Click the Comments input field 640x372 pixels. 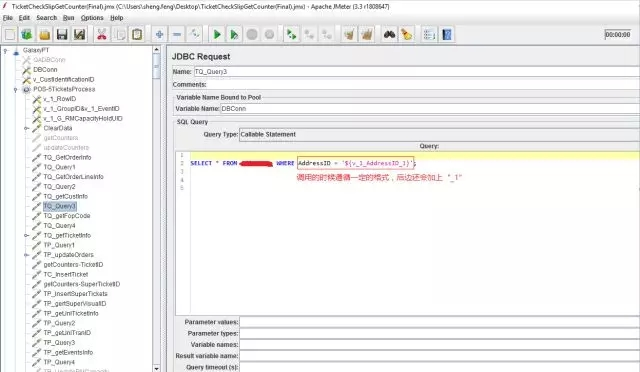tap(424, 85)
